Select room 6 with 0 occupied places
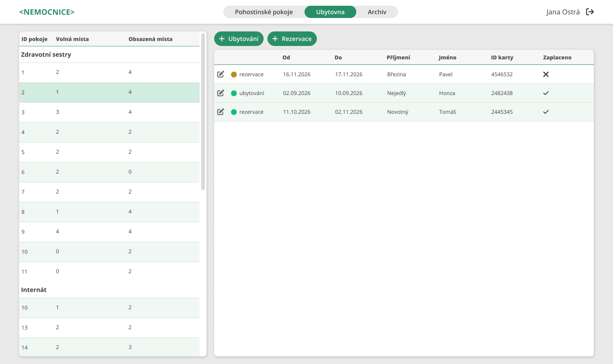The image size is (613, 364). (x=109, y=172)
